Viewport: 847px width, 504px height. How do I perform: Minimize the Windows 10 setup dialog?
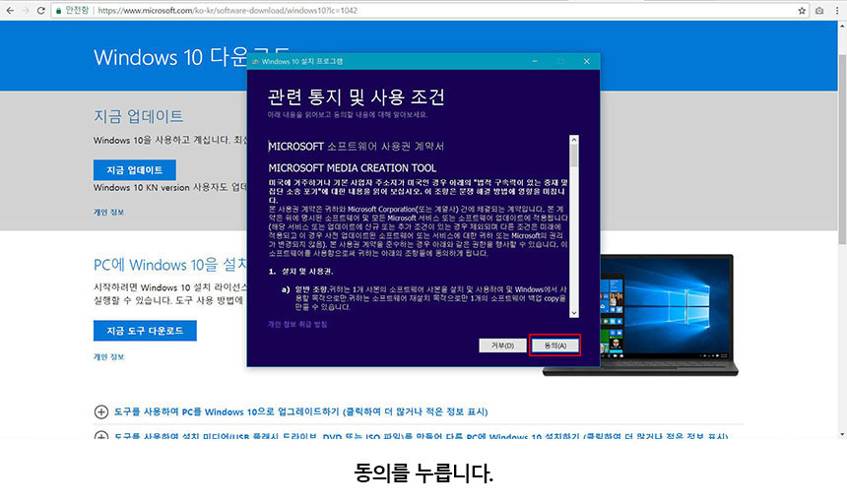[x=535, y=61]
